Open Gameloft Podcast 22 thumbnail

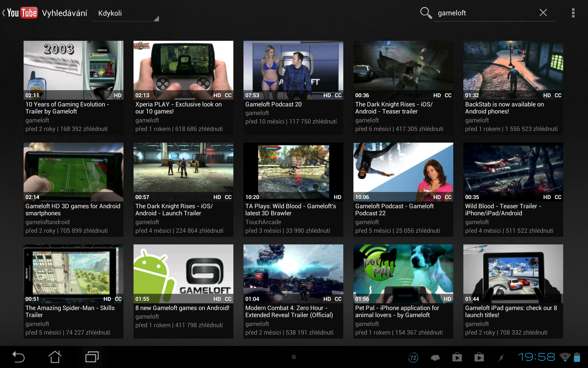click(403, 172)
